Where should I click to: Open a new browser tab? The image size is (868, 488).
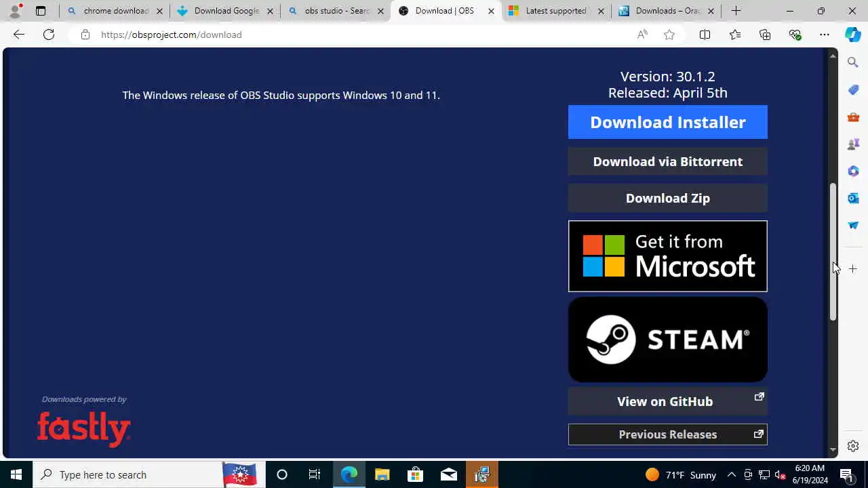(x=736, y=11)
